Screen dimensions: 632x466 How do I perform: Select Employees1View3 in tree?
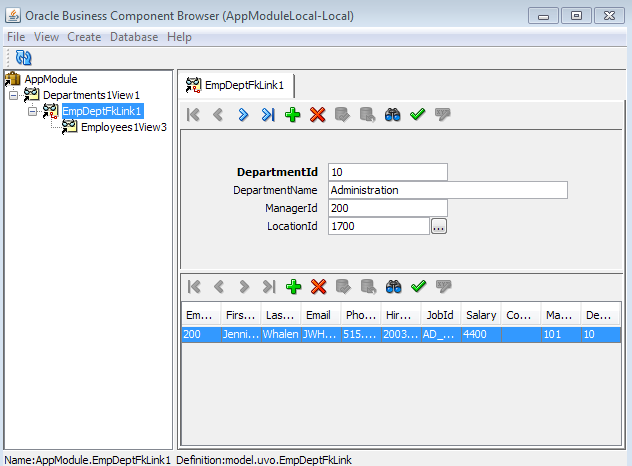point(124,127)
